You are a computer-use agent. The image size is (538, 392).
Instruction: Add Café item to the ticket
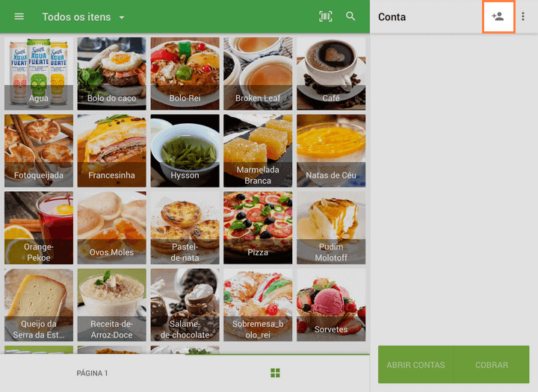coord(331,73)
